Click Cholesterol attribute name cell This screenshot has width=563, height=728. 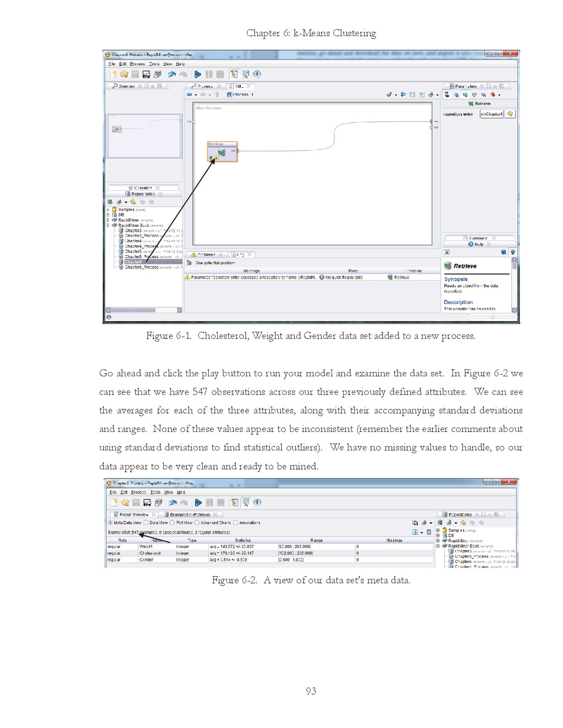150,553
